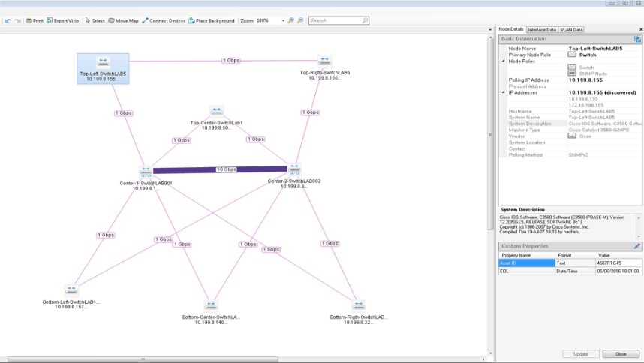Click the 10 Gbps link label
644x363 pixels.
pos(227,169)
